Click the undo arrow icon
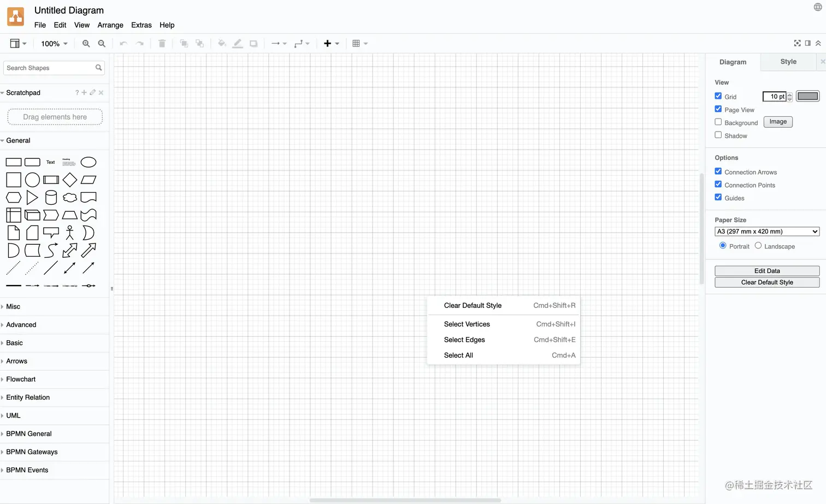 pyautogui.click(x=123, y=44)
